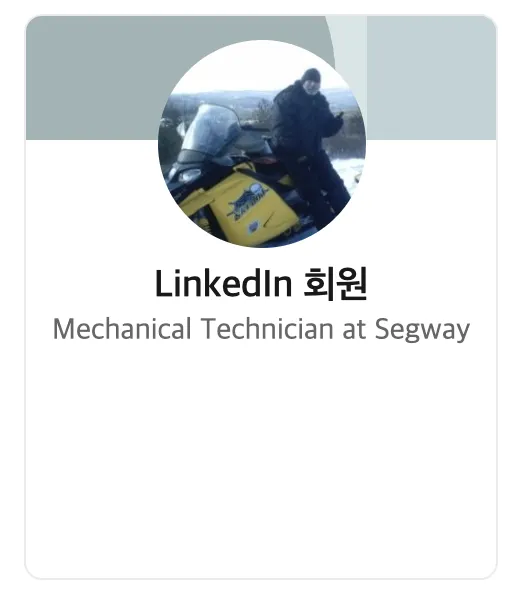Screen dimensions: 508x596
Task: Click the word Mechanical in the headline
Action: [x=122, y=329]
